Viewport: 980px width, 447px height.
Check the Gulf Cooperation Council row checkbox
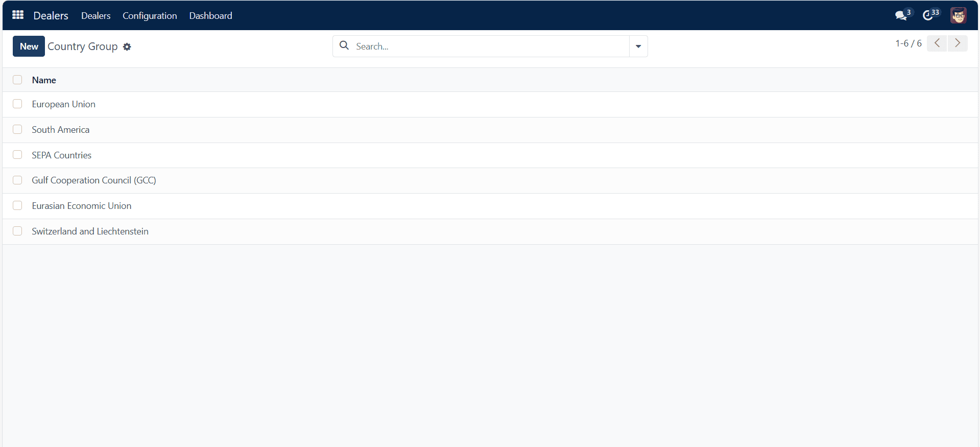point(17,180)
